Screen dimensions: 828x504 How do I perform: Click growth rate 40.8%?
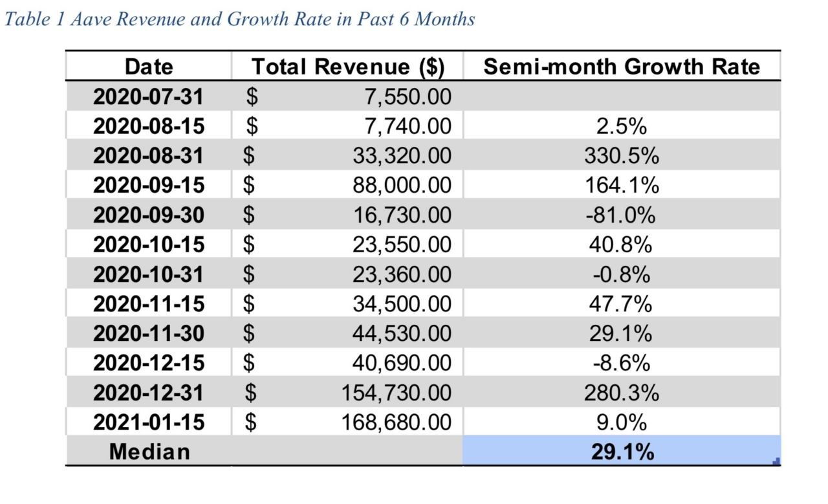point(622,245)
